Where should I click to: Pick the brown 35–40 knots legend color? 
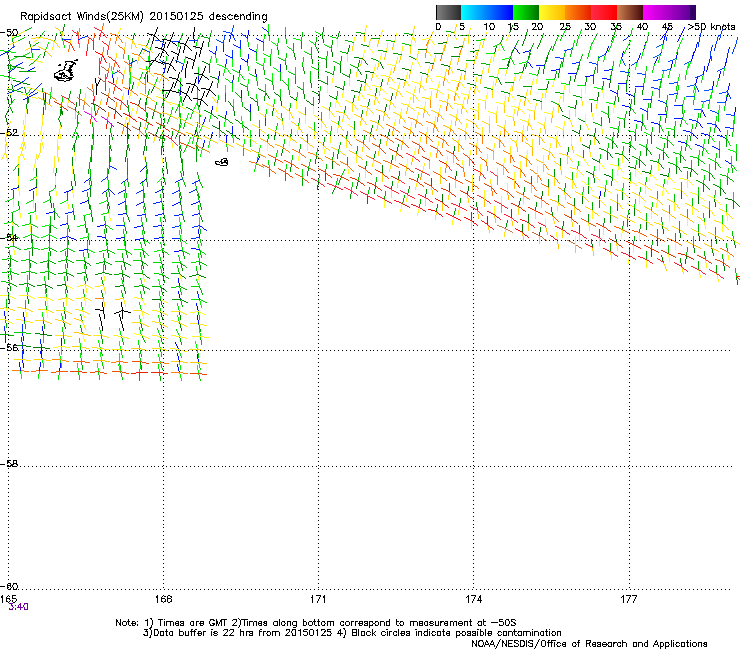coord(630,12)
